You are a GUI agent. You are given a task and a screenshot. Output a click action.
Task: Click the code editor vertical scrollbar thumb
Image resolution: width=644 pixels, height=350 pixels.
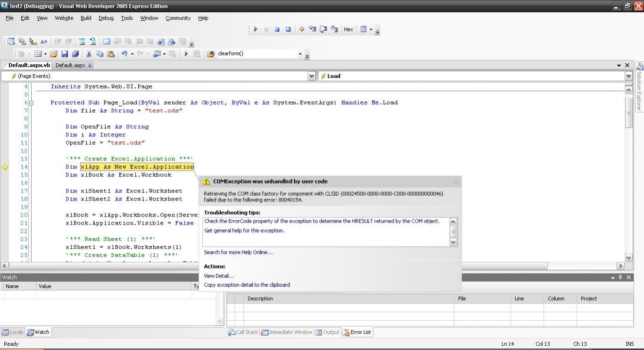628,113
